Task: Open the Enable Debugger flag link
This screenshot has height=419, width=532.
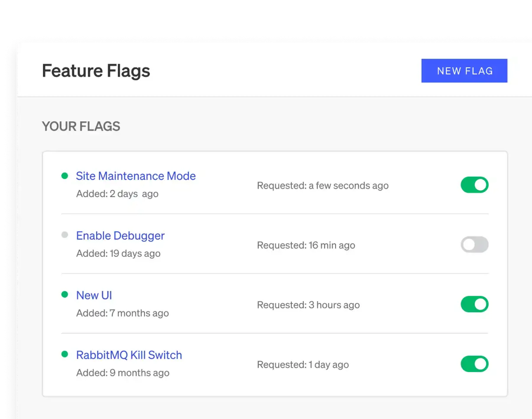Action: click(x=120, y=235)
